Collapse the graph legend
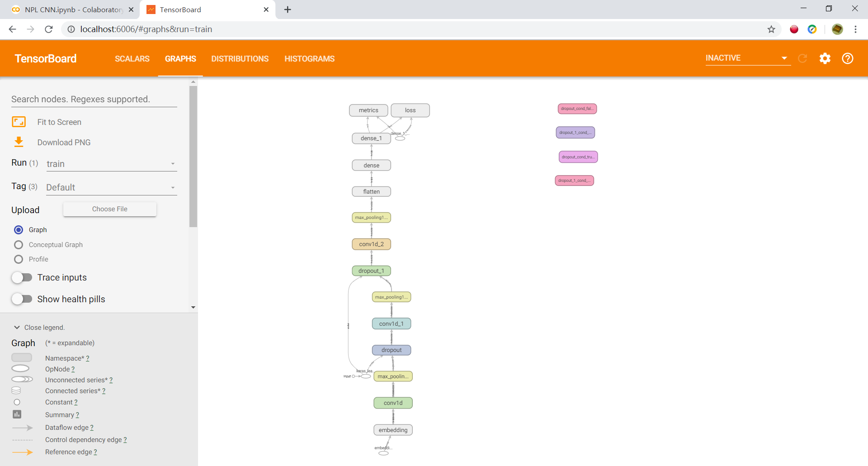Image resolution: width=868 pixels, height=466 pixels. click(17, 327)
